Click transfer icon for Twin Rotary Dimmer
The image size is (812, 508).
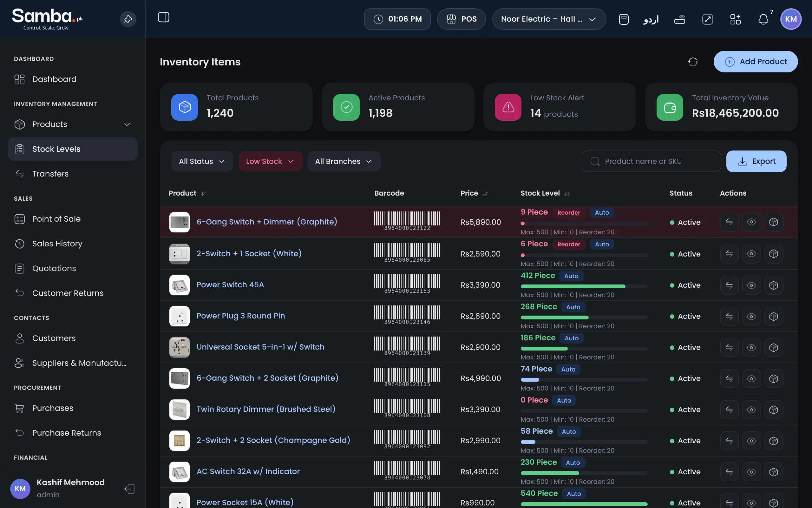point(729,410)
